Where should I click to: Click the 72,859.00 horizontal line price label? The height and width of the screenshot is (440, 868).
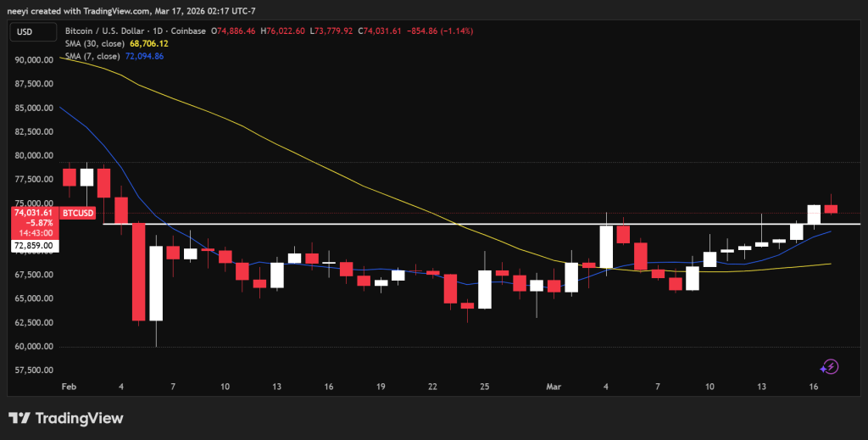pyautogui.click(x=34, y=246)
